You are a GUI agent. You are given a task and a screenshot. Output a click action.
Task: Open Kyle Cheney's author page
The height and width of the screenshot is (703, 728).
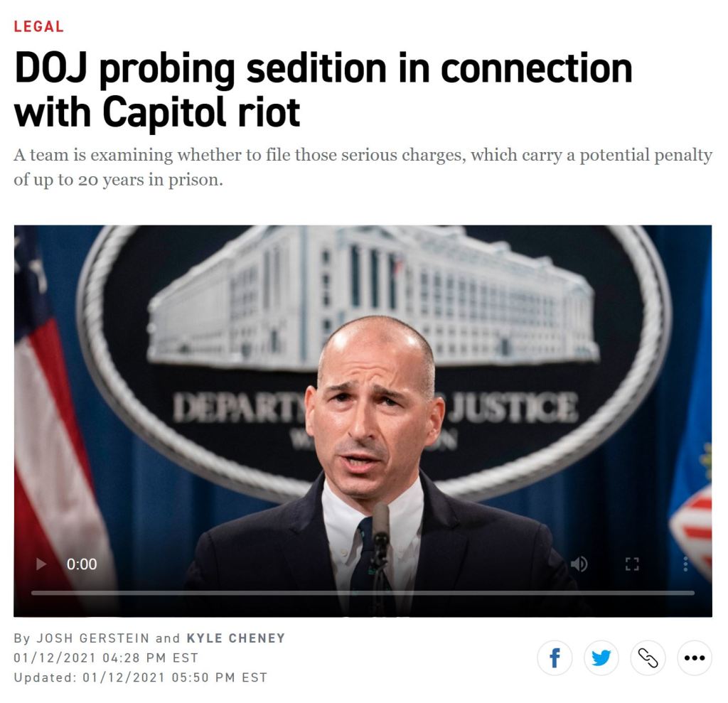(x=235, y=638)
